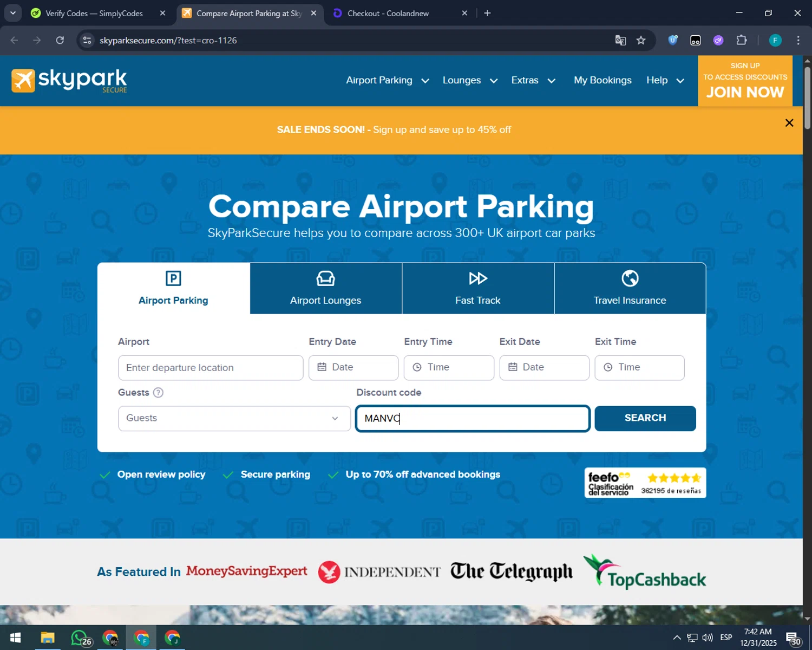Close the Checkout Coolandnew tab
Viewport: 812px width, 650px height.
(464, 13)
